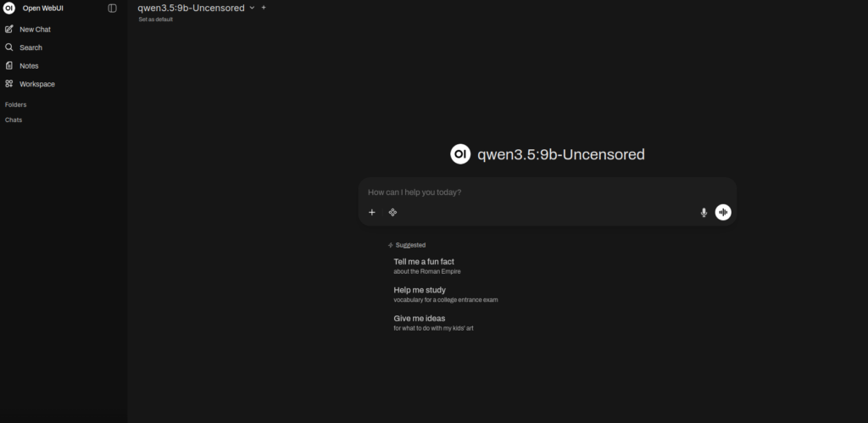Click the Search magnifier icon
The width and height of the screenshot is (868, 423).
pyautogui.click(x=8, y=47)
